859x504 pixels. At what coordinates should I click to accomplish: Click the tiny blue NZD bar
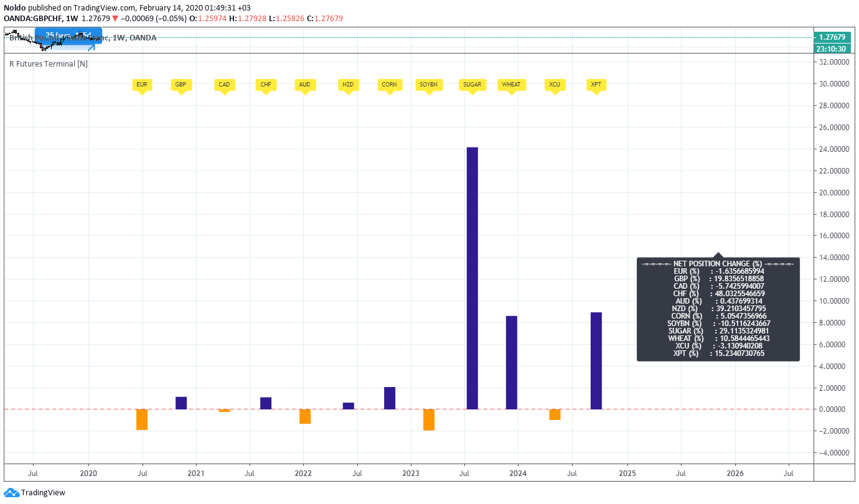pyautogui.click(x=349, y=406)
